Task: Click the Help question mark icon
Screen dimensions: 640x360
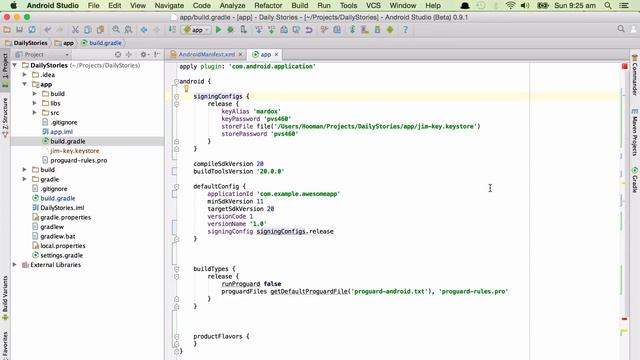Action: [405, 30]
